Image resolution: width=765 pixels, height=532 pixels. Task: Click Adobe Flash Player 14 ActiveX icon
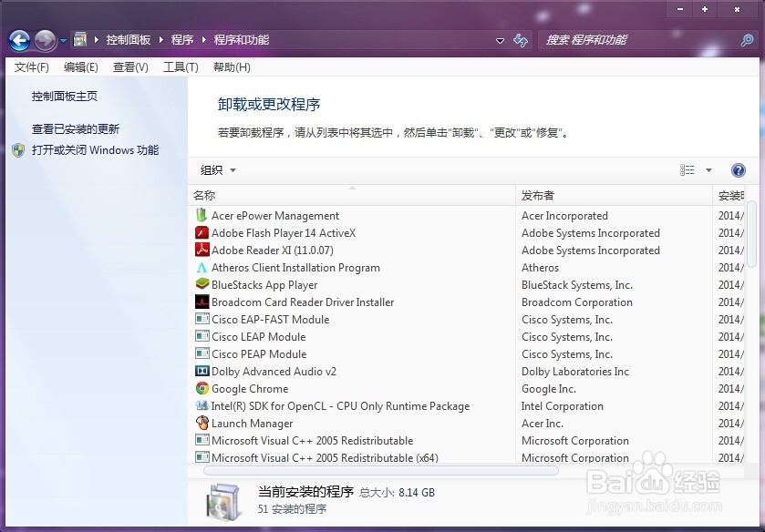[x=202, y=232]
